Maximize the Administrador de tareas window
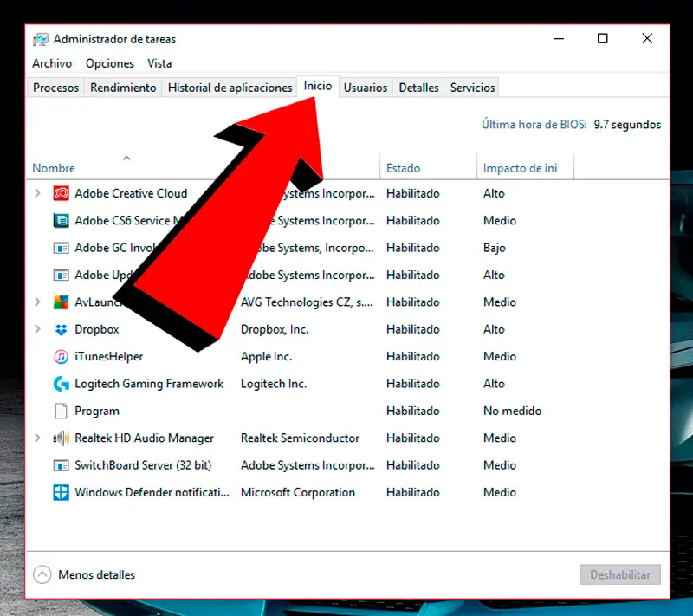This screenshot has width=693, height=616. tap(602, 39)
